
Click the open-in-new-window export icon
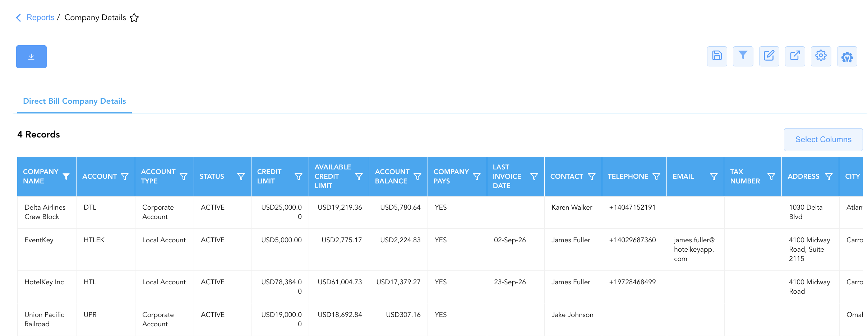point(795,56)
